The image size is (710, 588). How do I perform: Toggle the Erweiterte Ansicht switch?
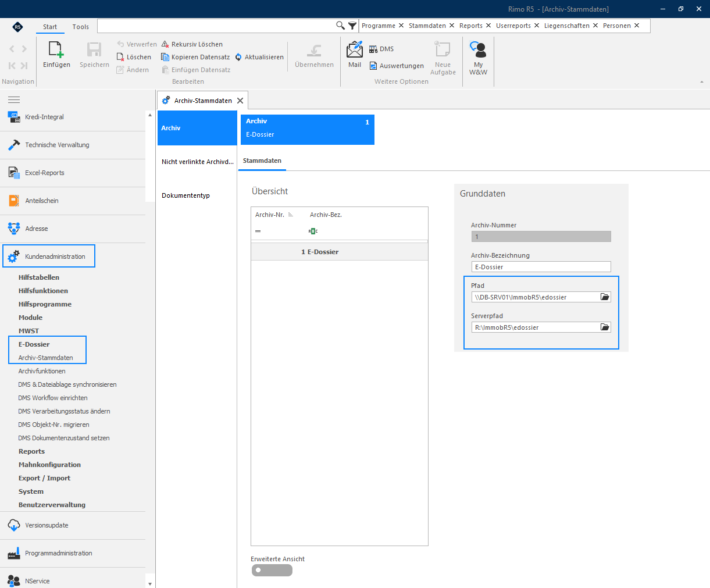click(272, 570)
